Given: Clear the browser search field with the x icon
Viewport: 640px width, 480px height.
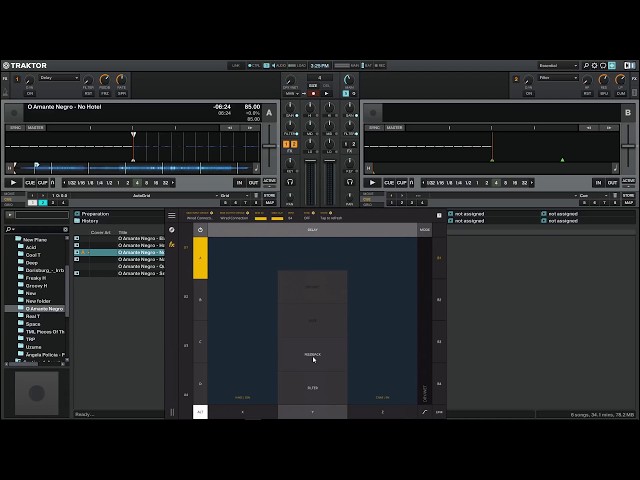Looking at the screenshot, I should [65, 229].
